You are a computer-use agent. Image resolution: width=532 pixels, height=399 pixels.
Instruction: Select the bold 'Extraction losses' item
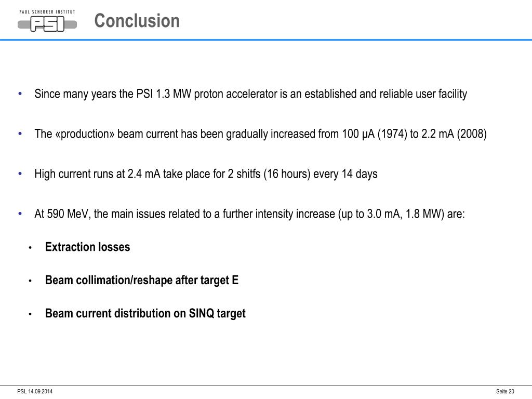click(87, 247)
